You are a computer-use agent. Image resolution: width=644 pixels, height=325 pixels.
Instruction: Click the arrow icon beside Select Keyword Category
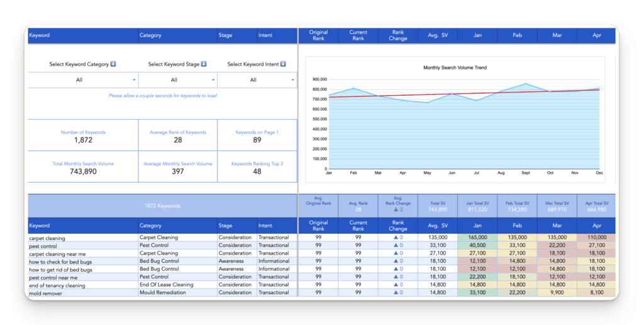click(x=113, y=64)
